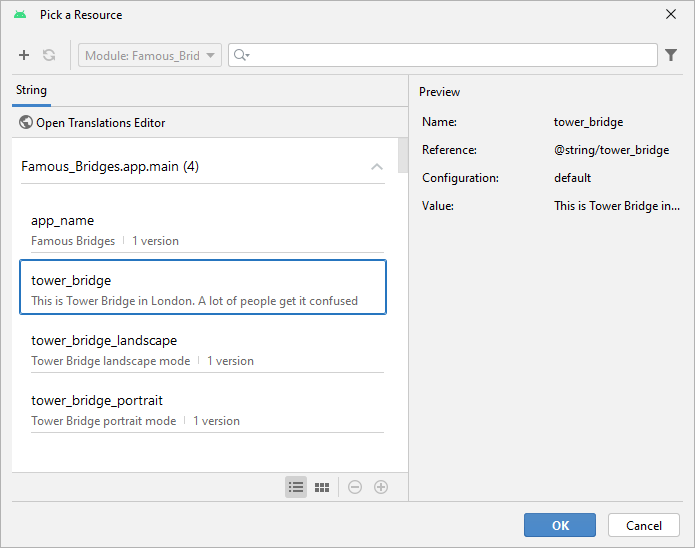Click the search magnifier icon
This screenshot has height=548, width=695.
tap(241, 56)
